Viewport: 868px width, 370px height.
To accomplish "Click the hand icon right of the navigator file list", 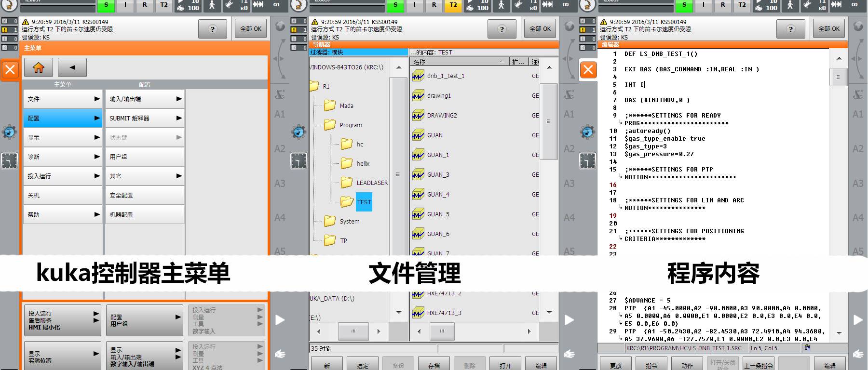I will (x=569, y=354).
